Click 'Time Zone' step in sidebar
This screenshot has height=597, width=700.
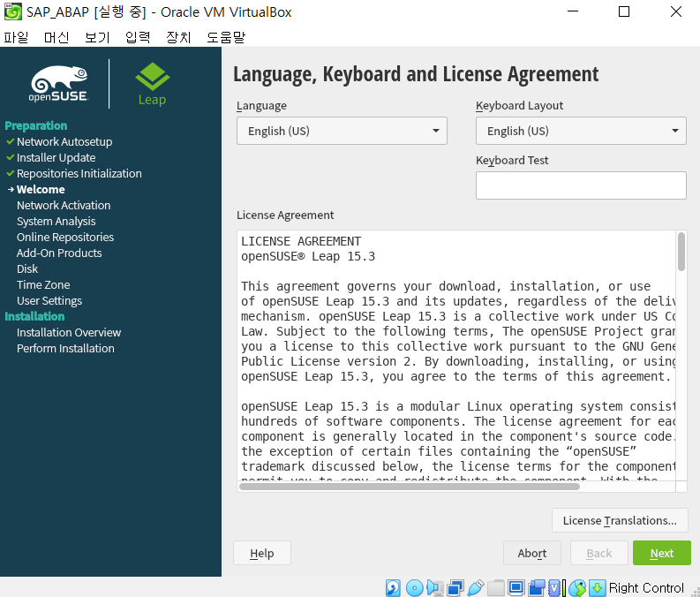tap(43, 284)
